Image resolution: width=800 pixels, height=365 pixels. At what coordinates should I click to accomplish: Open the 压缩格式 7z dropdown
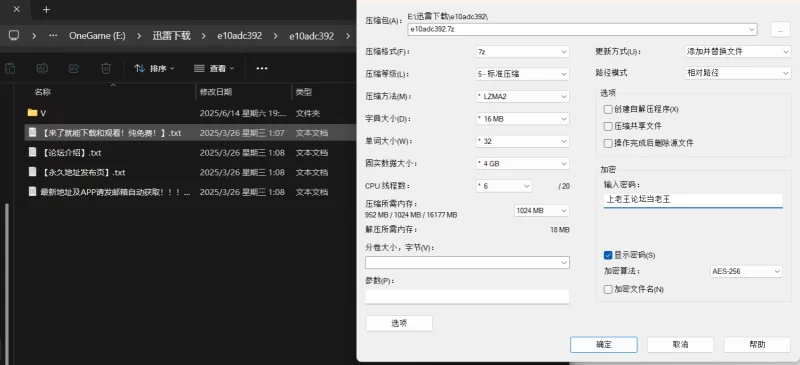click(522, 52)
